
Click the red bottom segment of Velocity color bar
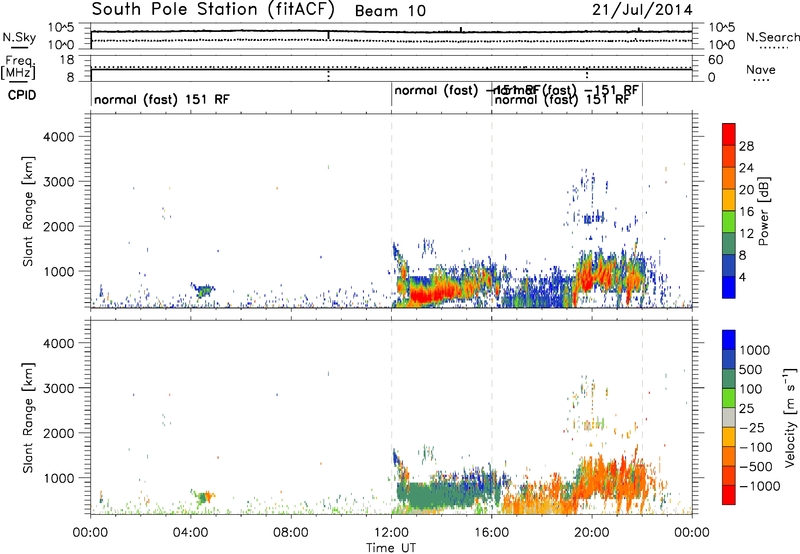coord(729,495)
